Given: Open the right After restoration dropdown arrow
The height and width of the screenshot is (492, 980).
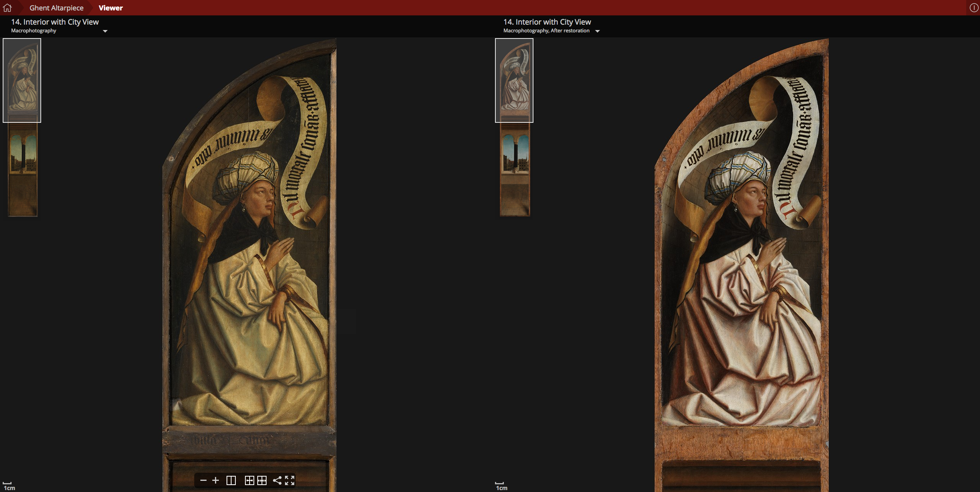Looking at the screenshot, I should click(597, 31).
